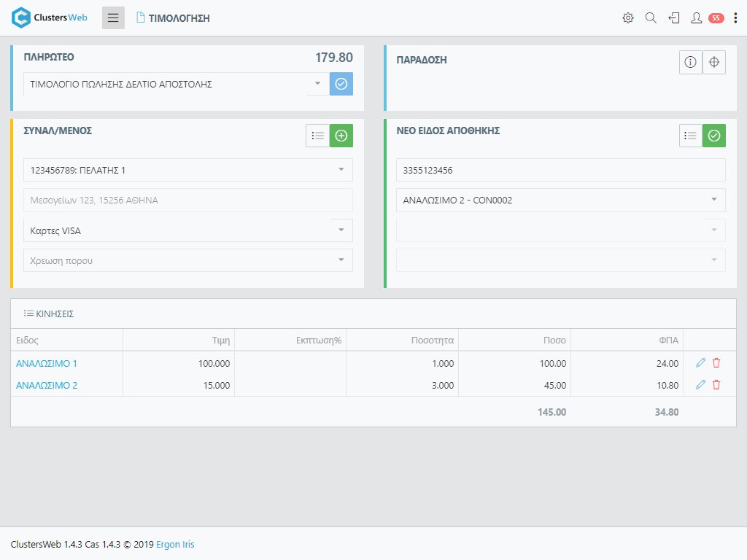Add new customer with green plus button
Screen dimensions: 747x560
[341, 136]
